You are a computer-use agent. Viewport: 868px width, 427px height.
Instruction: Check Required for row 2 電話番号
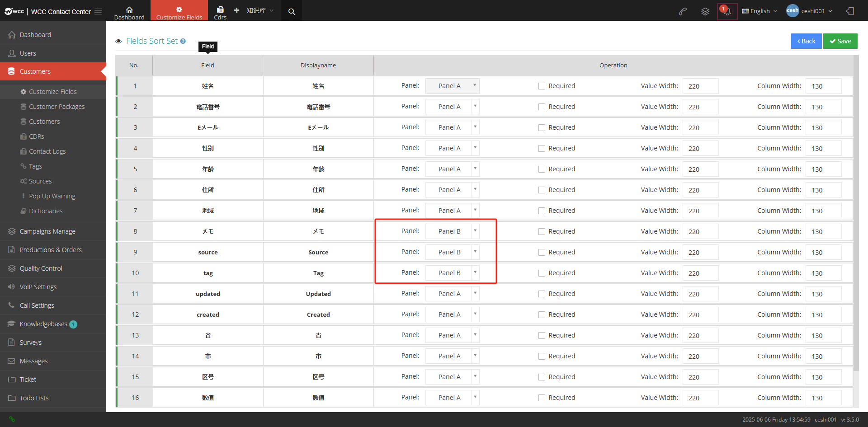[x=542, y=107]
